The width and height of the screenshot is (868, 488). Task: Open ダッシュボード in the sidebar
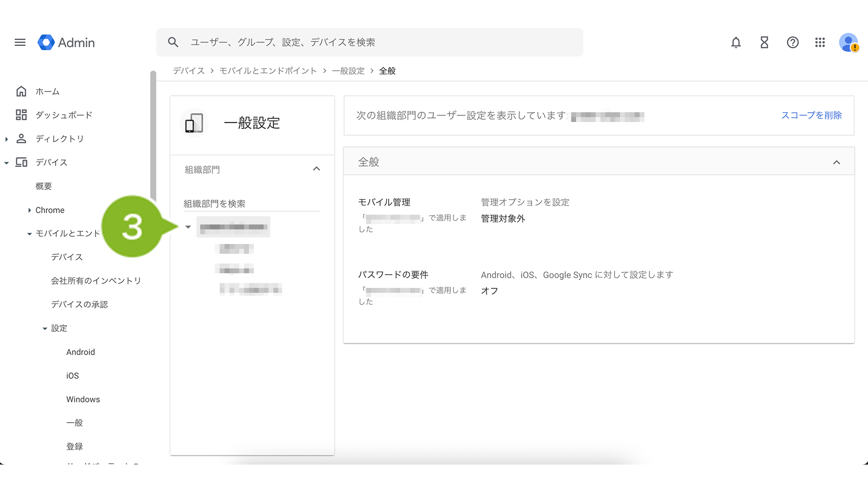pyautogui.click(x=63, y=115)
